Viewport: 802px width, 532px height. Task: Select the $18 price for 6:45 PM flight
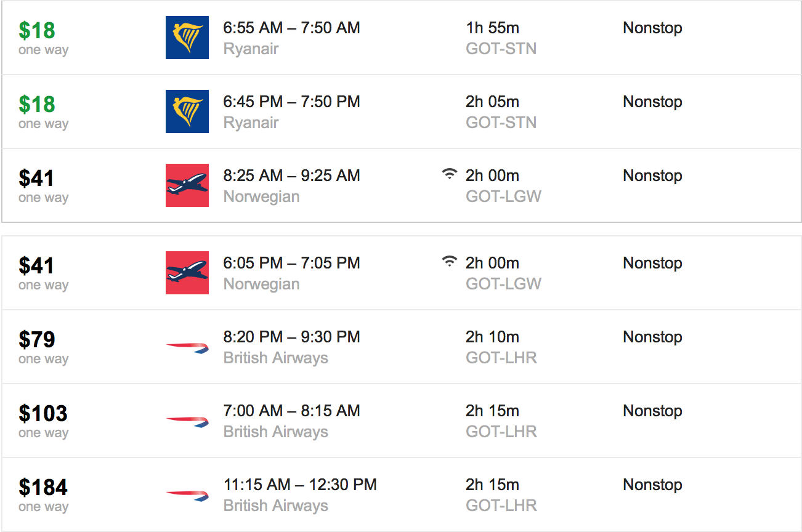37,104
